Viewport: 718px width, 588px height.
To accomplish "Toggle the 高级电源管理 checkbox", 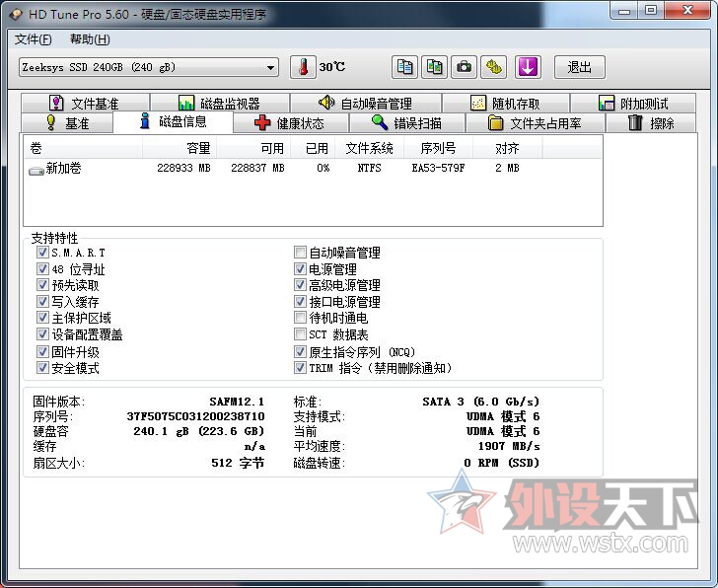I will [x=300, y=285].
